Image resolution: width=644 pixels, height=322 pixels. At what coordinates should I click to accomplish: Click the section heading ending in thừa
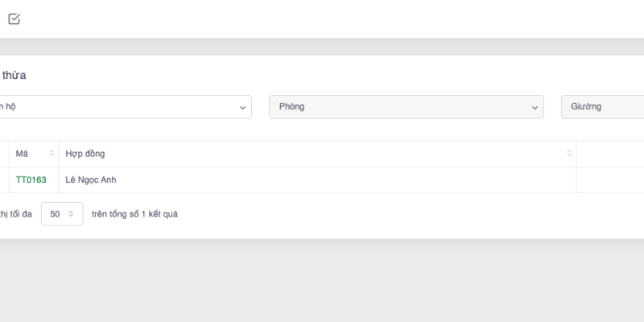(x=14, y=76)
